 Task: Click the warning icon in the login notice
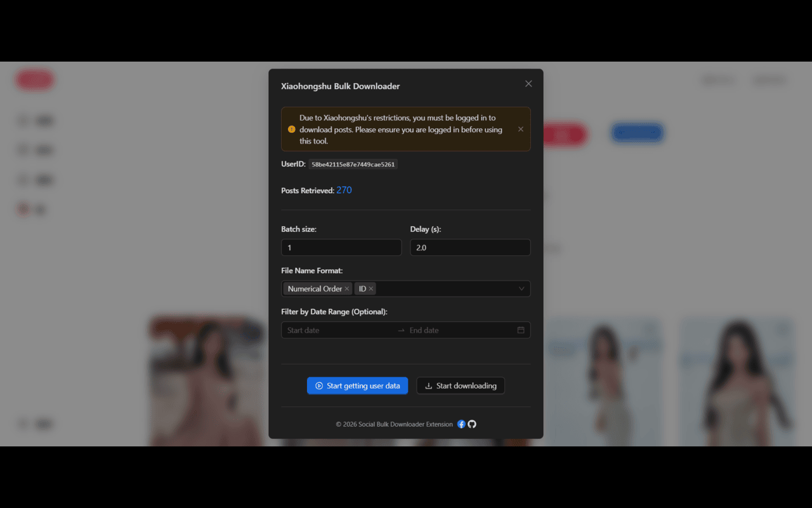tap(291, 129)
